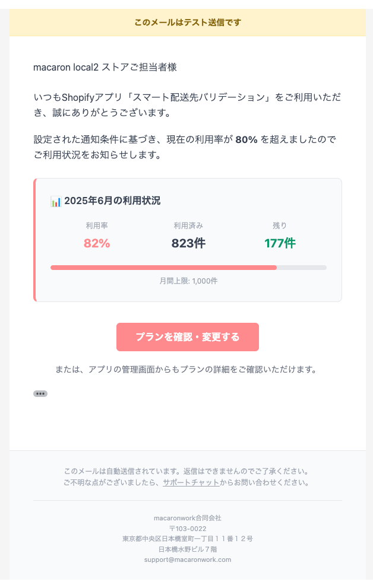Image resolution: width=373 pixels, height=588 pixels.
Task: Click the 82% usage rate value
Action: pos(97,243)
